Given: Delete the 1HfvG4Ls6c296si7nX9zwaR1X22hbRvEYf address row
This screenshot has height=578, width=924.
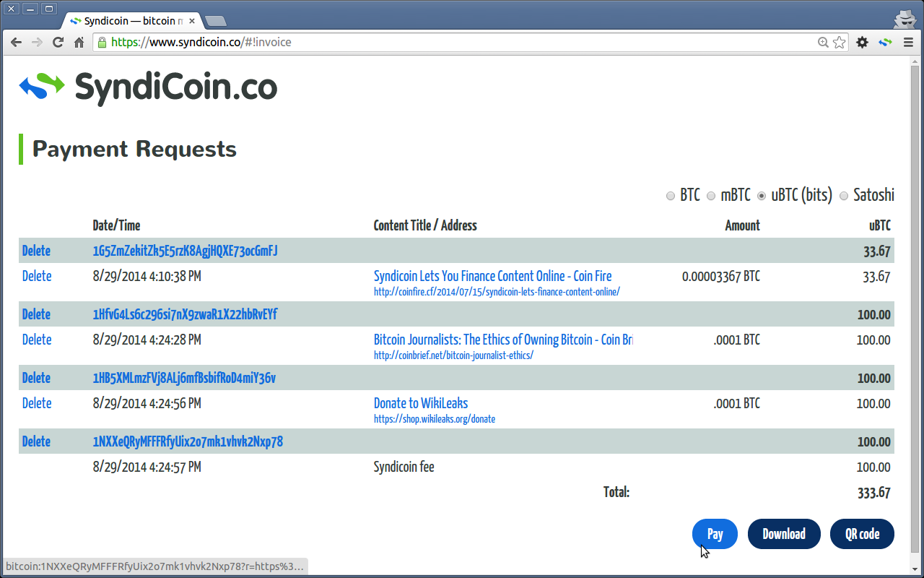Looking at the screenshot, I should (36, 314).
